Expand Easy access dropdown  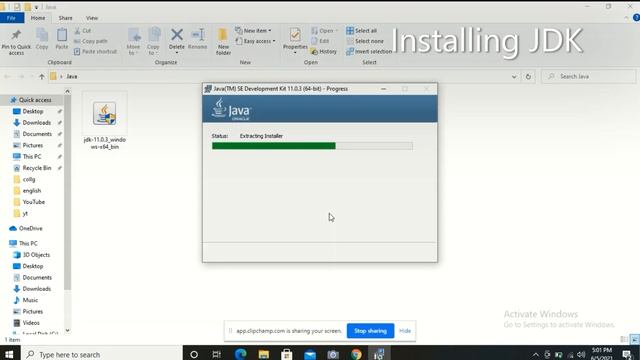(x=256, y=41)
